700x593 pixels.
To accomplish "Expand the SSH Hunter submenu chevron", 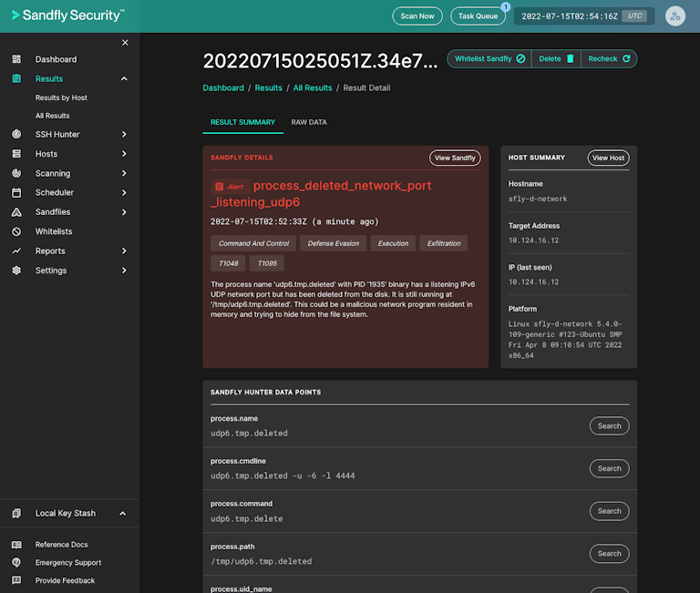I will [x=124, y=134].
